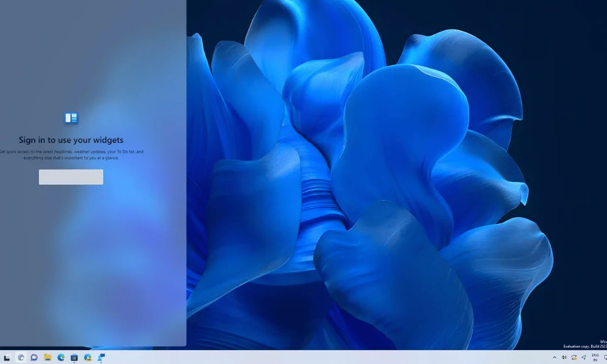Open the Feedback Hub taskbar icon
The image size is (607, 364).
(x=101, y=357)
